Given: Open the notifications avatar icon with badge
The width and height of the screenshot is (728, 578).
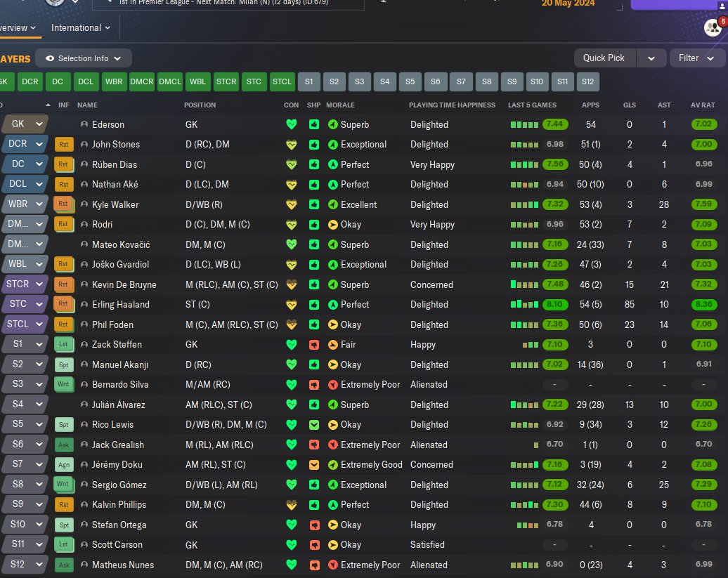Looking at the screenshot, I should (714, 27).
